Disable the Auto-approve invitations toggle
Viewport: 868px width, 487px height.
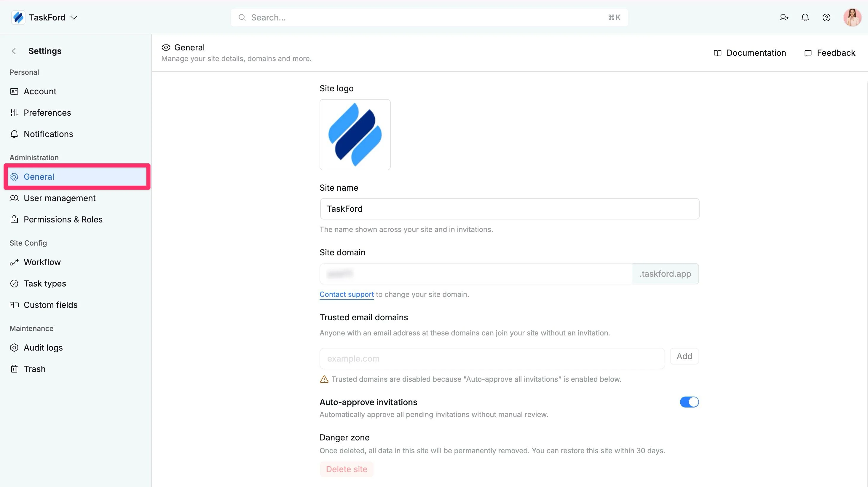click(x=689, y=402)
